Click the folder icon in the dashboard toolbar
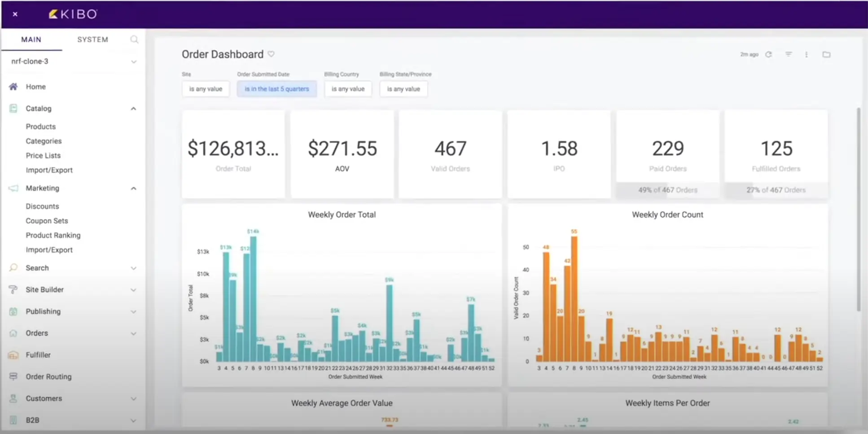The height and width of the screenshot is (434, 868). (827, 54)
